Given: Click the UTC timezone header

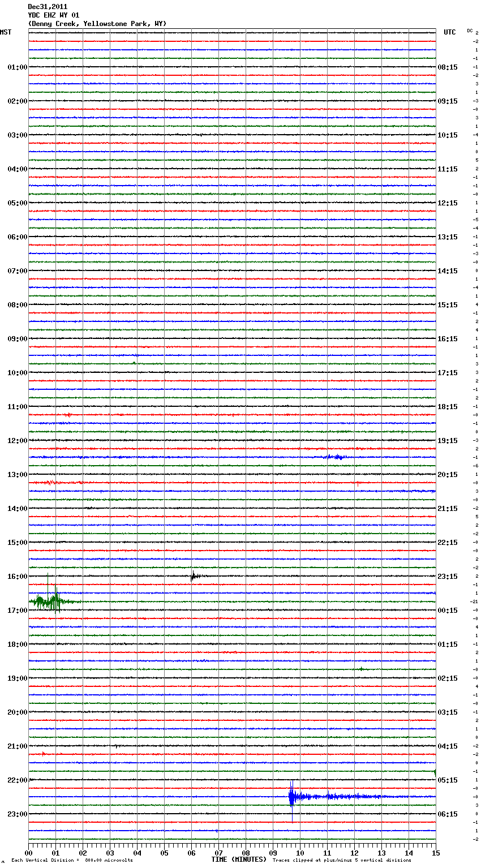Looking at the screenshot, I should pyautogui.click(x=449, y=32).
